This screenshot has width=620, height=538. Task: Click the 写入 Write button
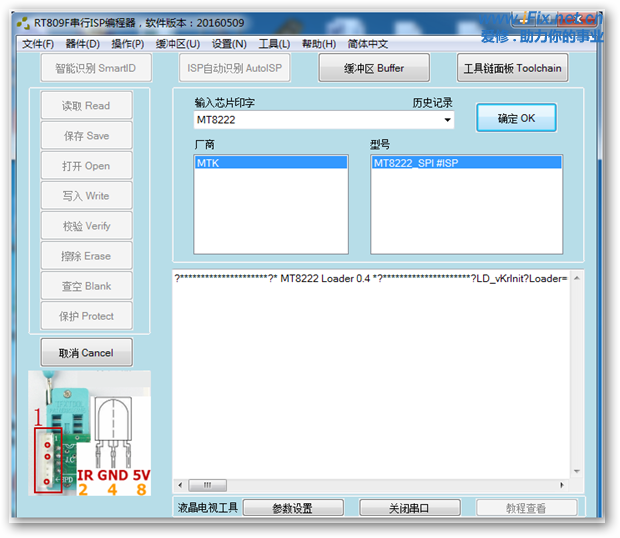[86, 196]
